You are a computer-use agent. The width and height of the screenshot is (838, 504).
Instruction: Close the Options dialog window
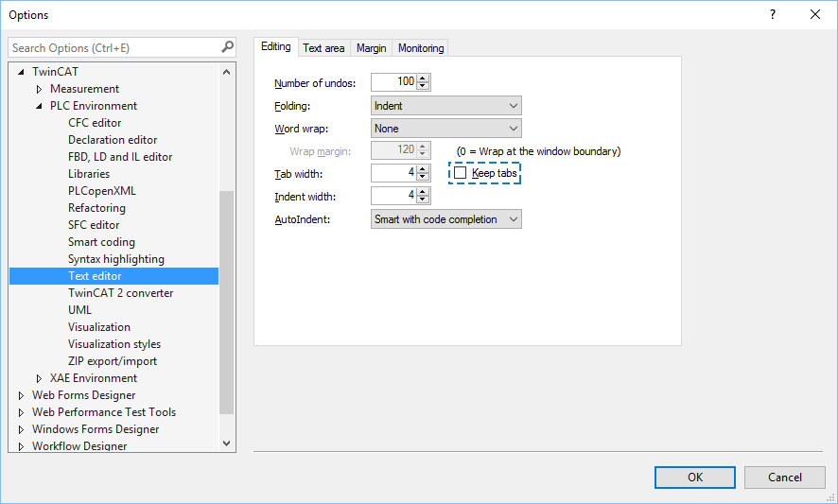click(x=815, y=14)
